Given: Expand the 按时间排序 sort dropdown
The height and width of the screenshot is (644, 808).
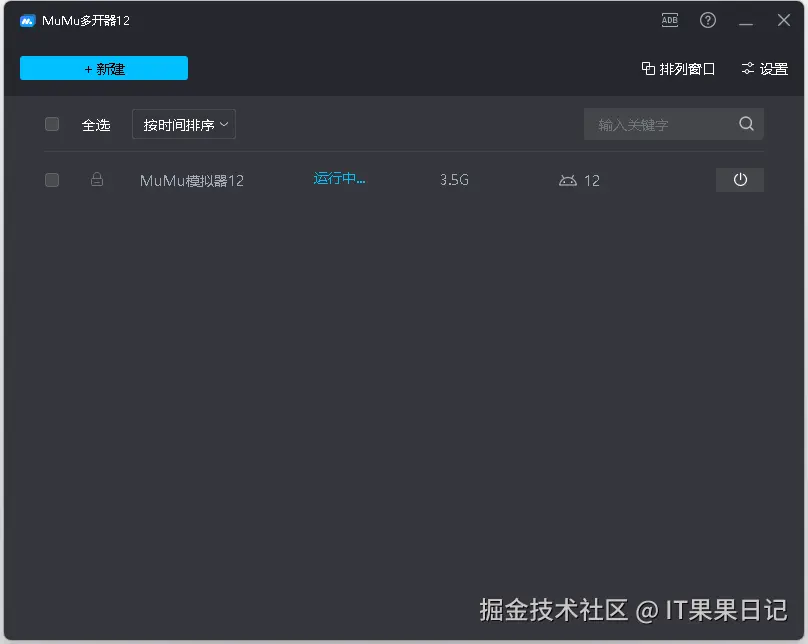Looking at the screenshot, I should [184, 124].
